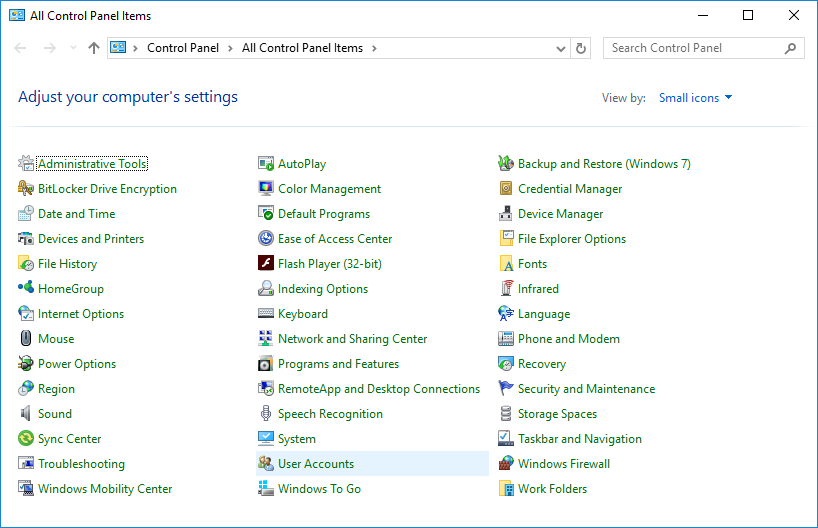Click the Speech Recognition microphone icon

[266, 414]
